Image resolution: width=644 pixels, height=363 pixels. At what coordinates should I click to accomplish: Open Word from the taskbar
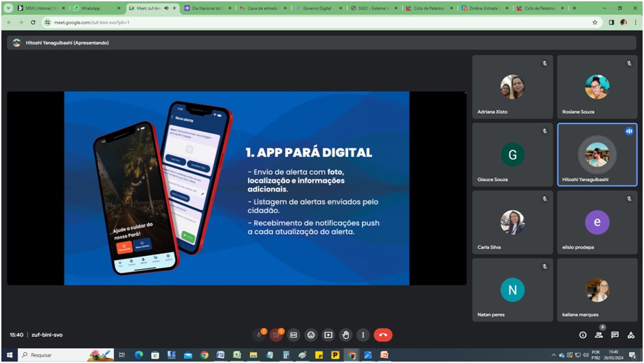(220, 355)
